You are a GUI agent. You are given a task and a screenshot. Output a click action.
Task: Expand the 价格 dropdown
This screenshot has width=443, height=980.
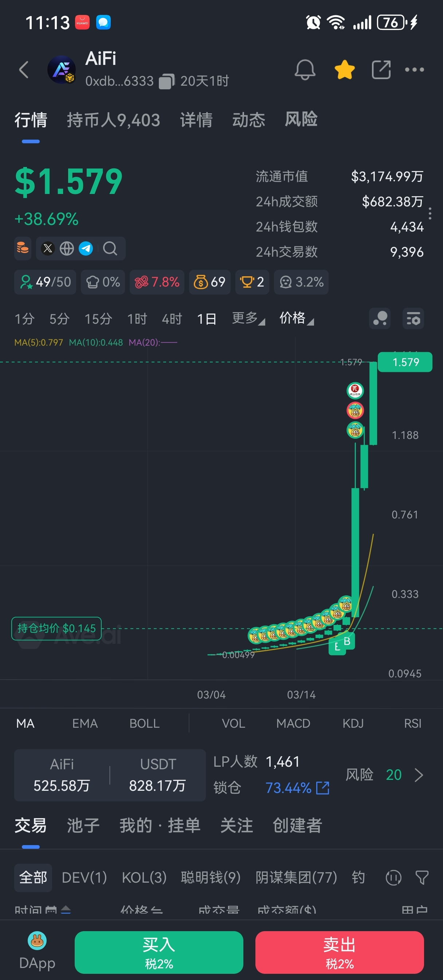(297, 318)
